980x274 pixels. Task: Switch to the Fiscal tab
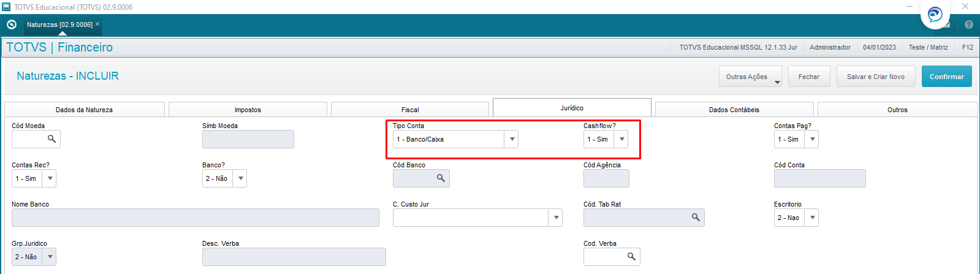click(x=410, y=110)
